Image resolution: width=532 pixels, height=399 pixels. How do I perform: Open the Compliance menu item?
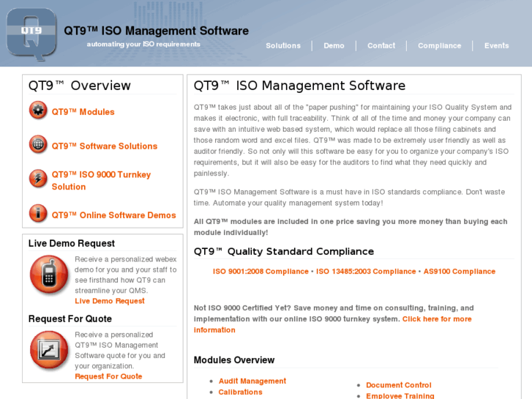[x=439, y=45]
